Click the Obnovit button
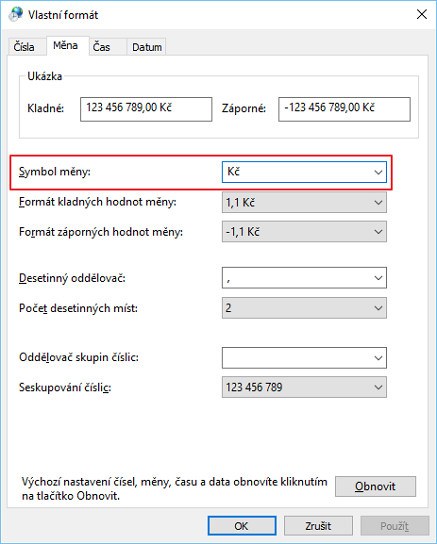The image size is (437, 544). 375,486
